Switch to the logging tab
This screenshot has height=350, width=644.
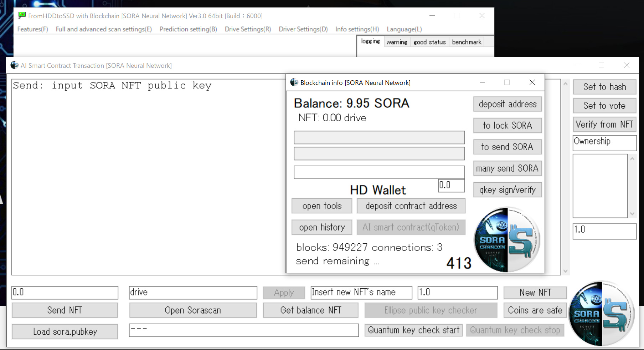[371, 41]
